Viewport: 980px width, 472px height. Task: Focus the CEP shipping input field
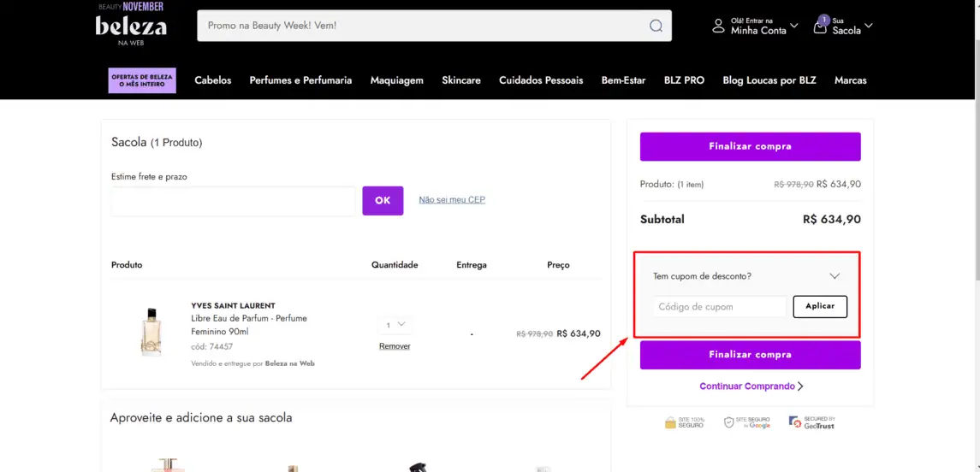click(233, 201)
